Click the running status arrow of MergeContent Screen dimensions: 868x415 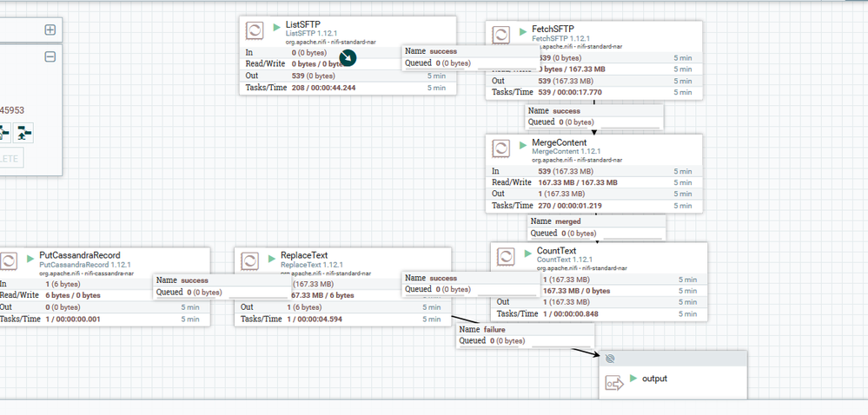click(523, 145)
